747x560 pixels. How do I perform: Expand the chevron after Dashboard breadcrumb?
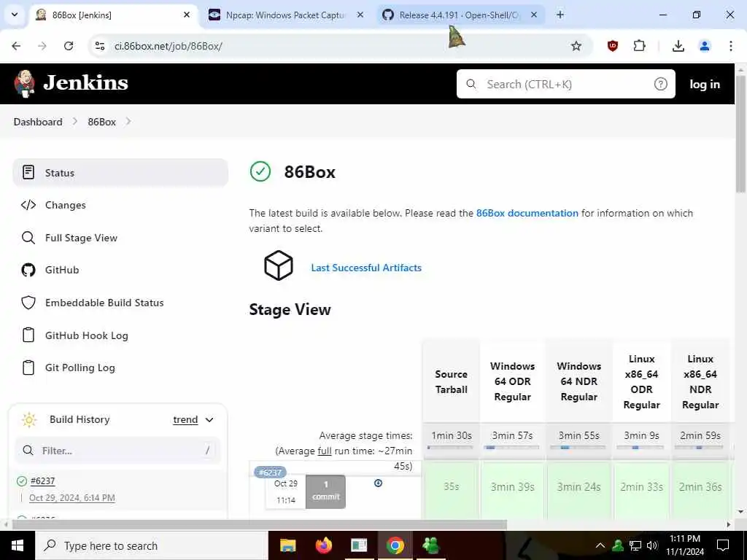[75, 122]
